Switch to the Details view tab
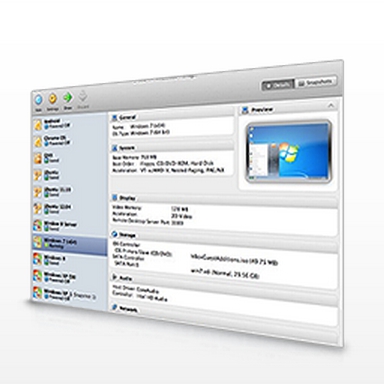 (x=278, y=85)
